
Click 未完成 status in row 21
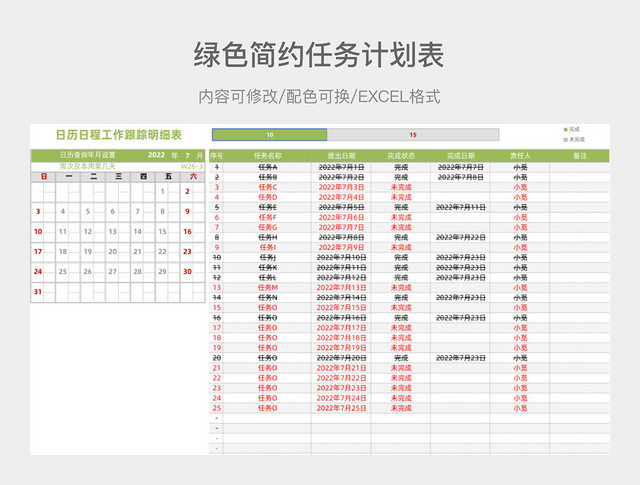point(401,368)
